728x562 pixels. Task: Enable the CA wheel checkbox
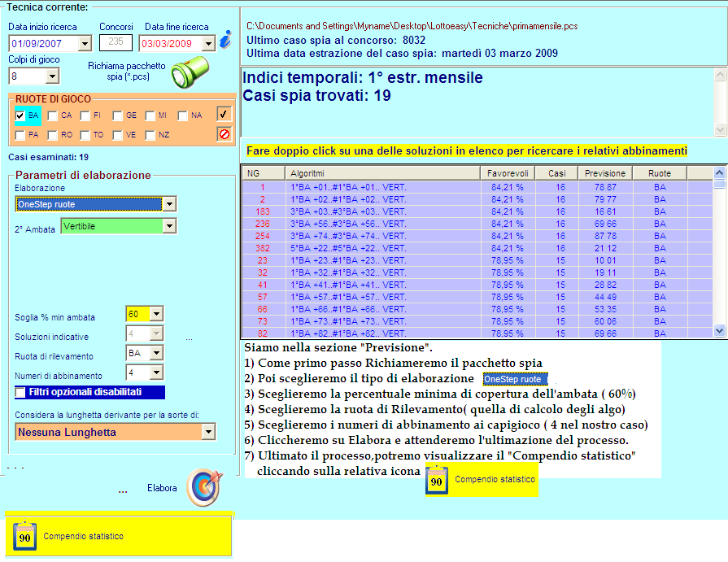tap(52, 115)
